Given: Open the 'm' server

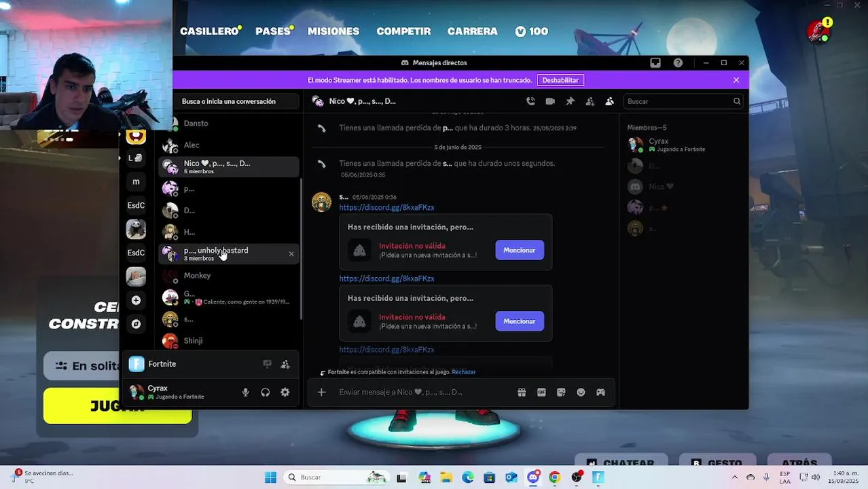Looking at the screenshot, I should pyautogui.click(x=136, y=181).
